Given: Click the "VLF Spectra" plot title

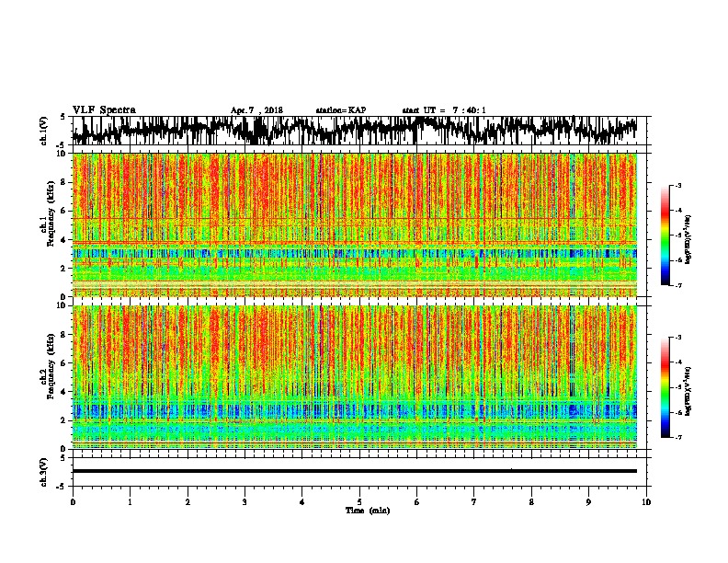Looking at the screenshot, I should point(104,109).
